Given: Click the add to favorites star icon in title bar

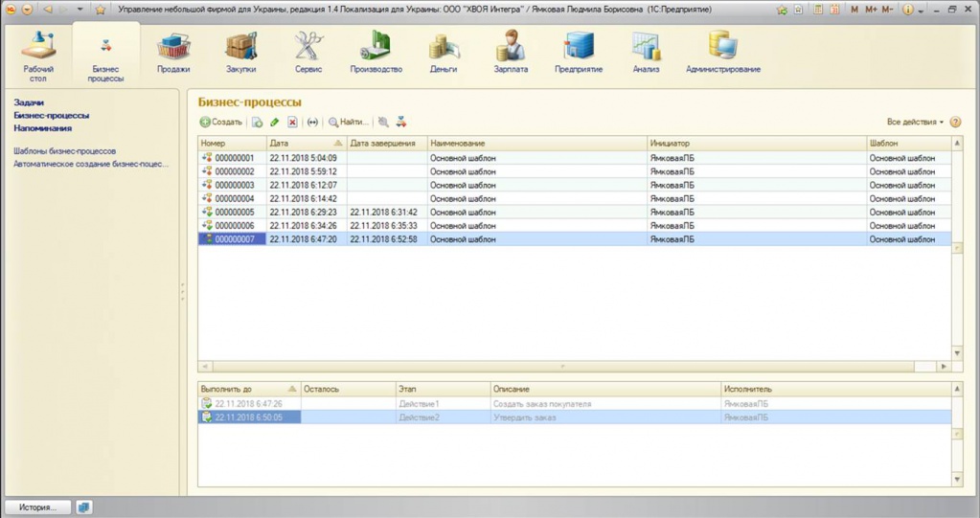Looking at the screenshot, I should click(x=782, y=10).
